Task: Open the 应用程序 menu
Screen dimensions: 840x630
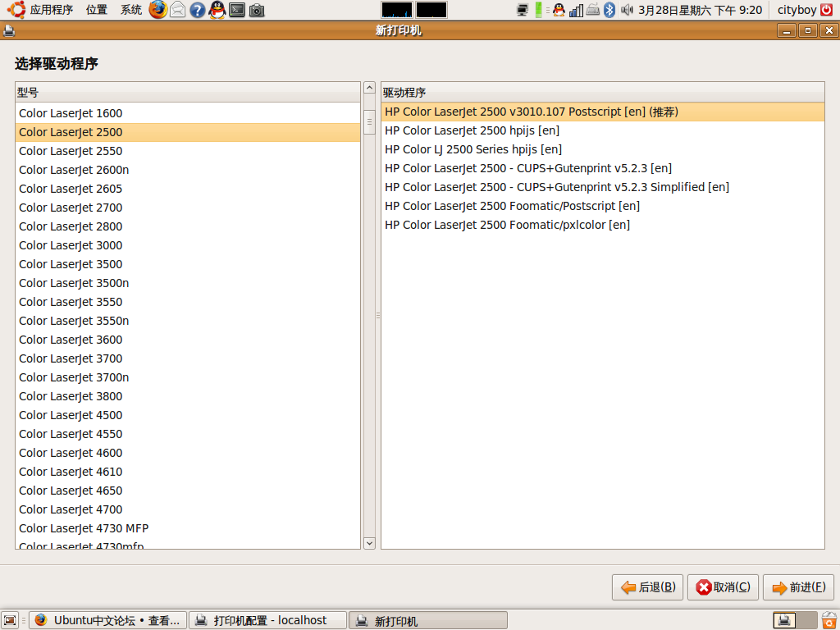Action: [52, 10]
